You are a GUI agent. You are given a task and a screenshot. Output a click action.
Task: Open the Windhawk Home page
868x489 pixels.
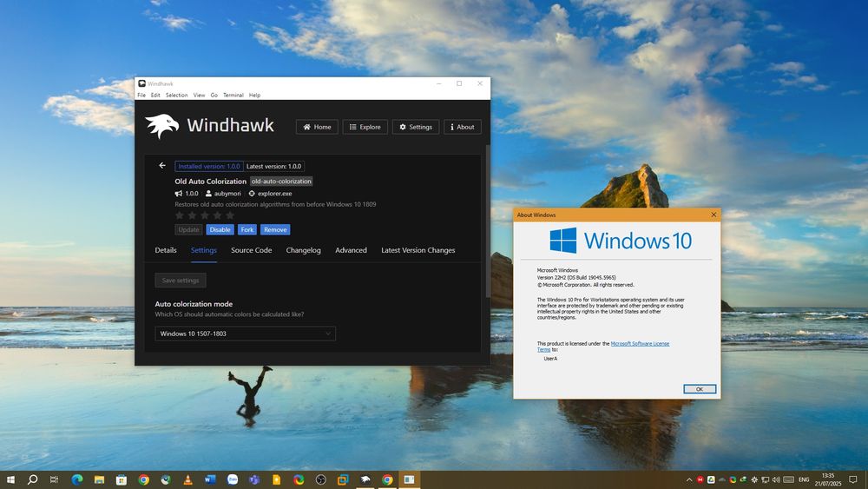coord(317,127)
